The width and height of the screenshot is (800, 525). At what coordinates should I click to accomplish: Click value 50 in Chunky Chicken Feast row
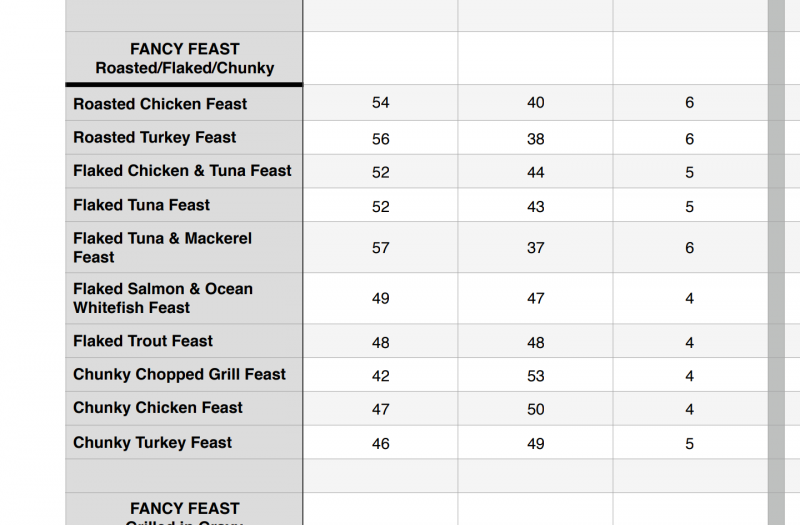click(x=536, y=409)
